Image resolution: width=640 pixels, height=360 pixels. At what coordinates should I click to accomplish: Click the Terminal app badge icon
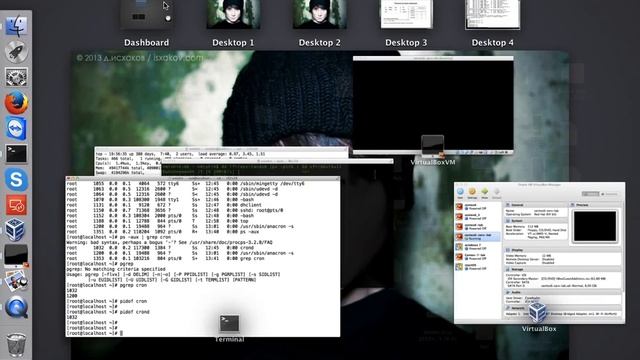pos(229,324)
